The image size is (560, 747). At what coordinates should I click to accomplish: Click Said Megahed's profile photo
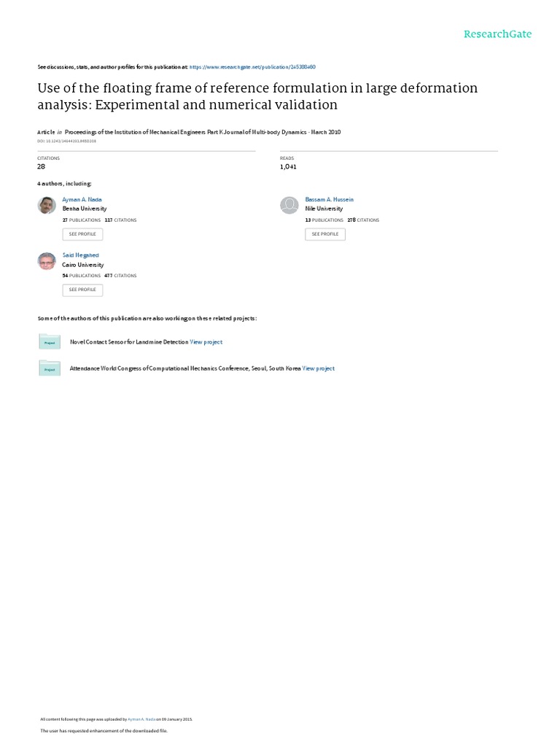pos(47,261)
